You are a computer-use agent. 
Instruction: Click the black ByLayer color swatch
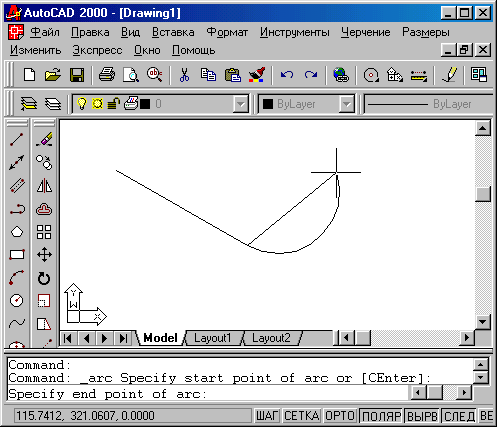(268, 104)
